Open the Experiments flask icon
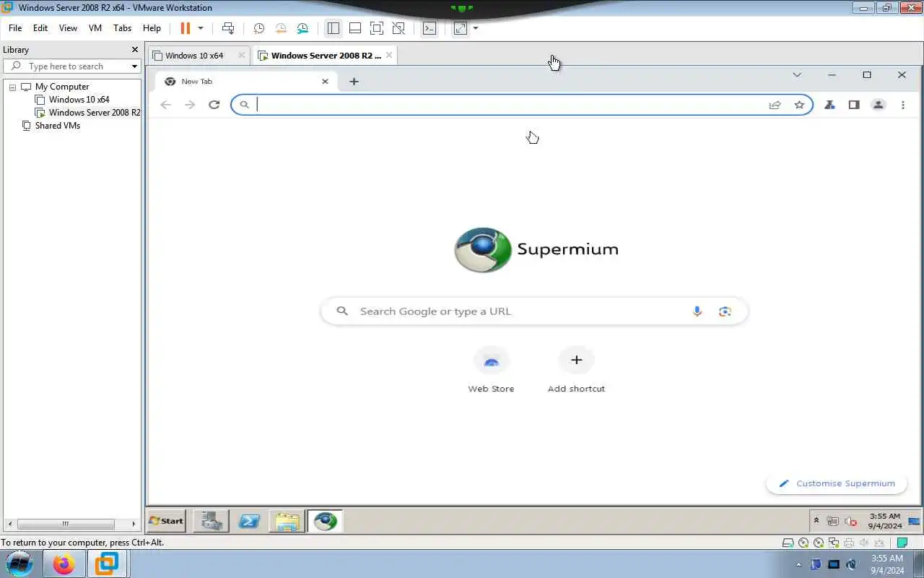924x578 pixels. (x=829, y=105)
